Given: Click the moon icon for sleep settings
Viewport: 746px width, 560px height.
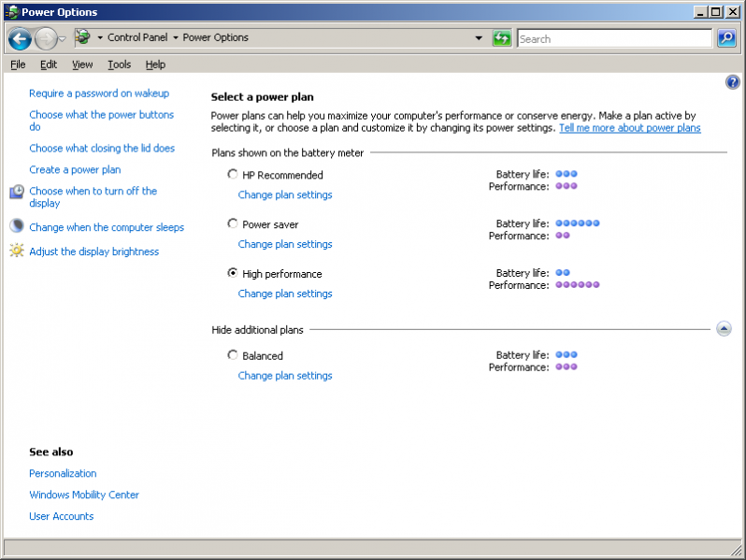Looking at the screenshot, I should click(17, 225).
